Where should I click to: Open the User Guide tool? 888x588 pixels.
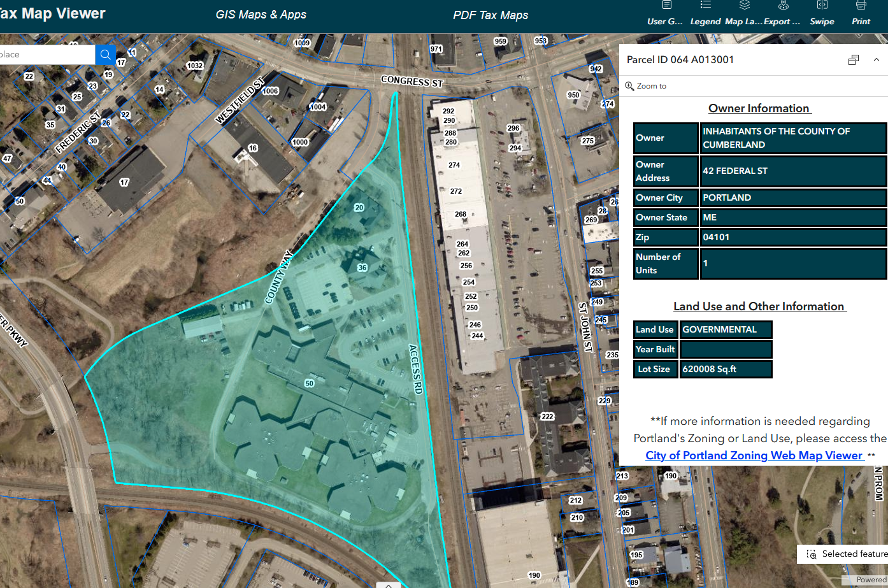665,13
